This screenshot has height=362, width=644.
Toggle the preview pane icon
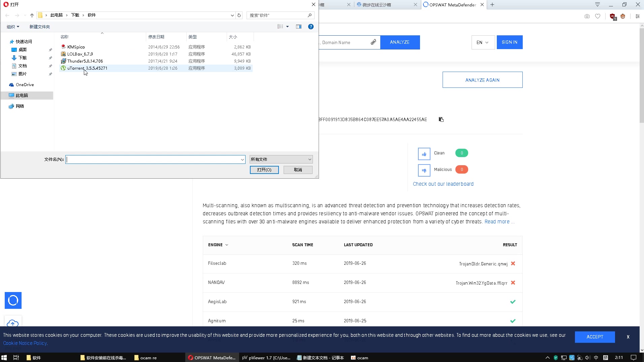coord(299,27)
